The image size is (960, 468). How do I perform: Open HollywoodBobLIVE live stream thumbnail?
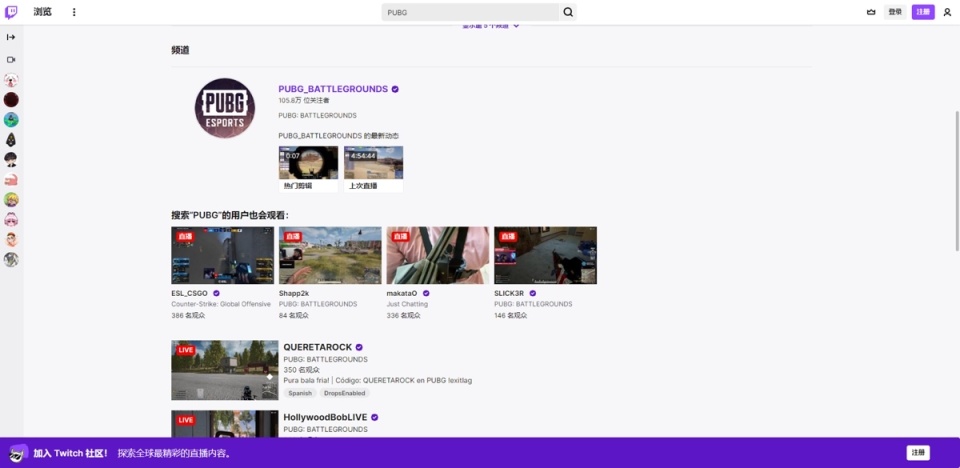tap(225, 424)
